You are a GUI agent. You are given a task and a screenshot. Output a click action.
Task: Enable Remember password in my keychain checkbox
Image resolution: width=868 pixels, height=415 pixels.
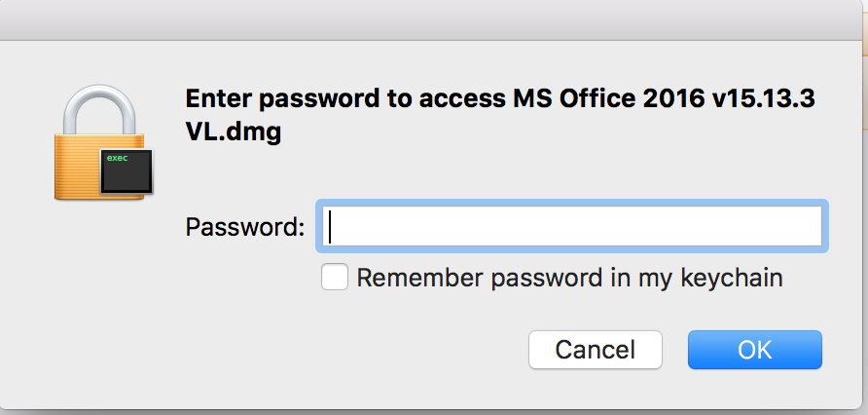tap(335, 278)
